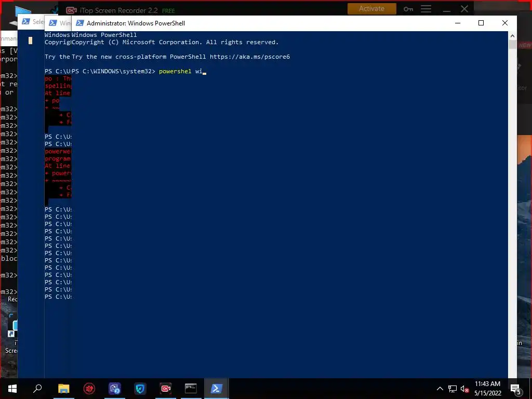Click 'Try the new cross-platform PowerShell' text
Viewport: 532px width, 399px height.
(x=139, y=57)
